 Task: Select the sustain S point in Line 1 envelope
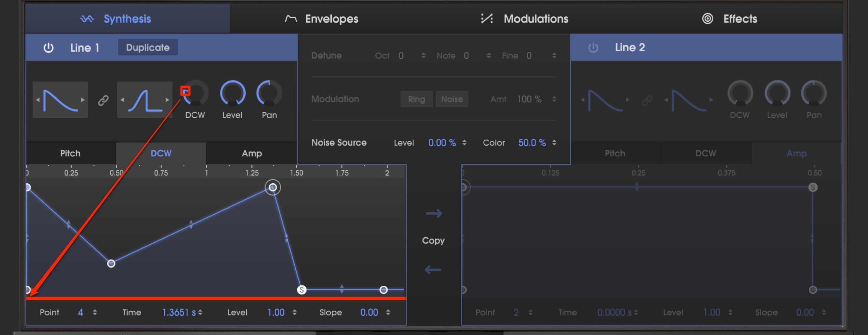coord(302,290)
